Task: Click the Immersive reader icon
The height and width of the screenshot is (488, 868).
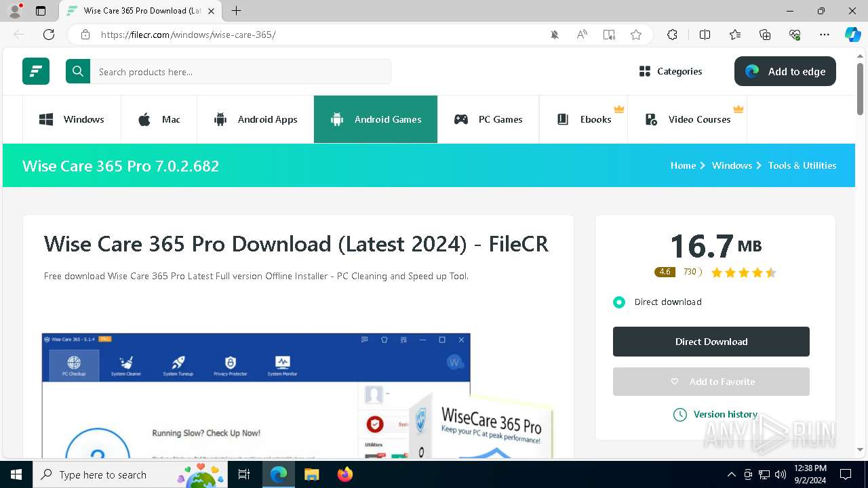Action: coord(609,35)
